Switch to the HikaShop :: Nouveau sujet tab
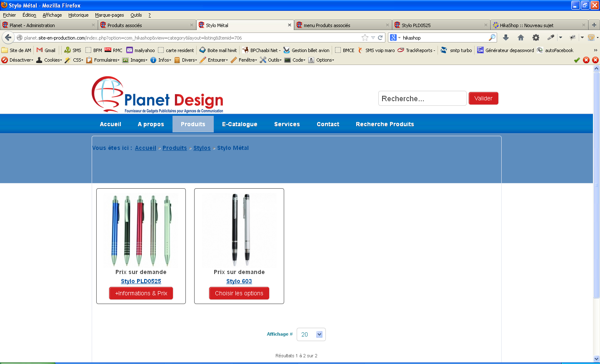 coord(540,25)
